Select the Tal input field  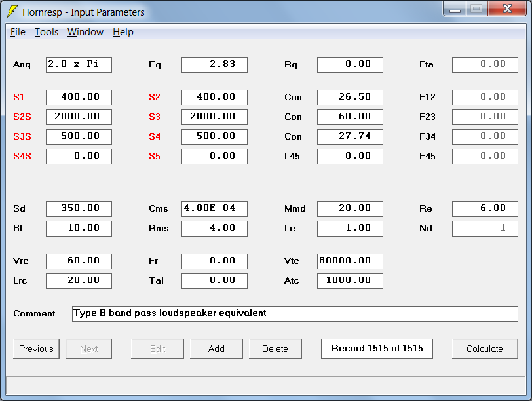tap(214, 281)
